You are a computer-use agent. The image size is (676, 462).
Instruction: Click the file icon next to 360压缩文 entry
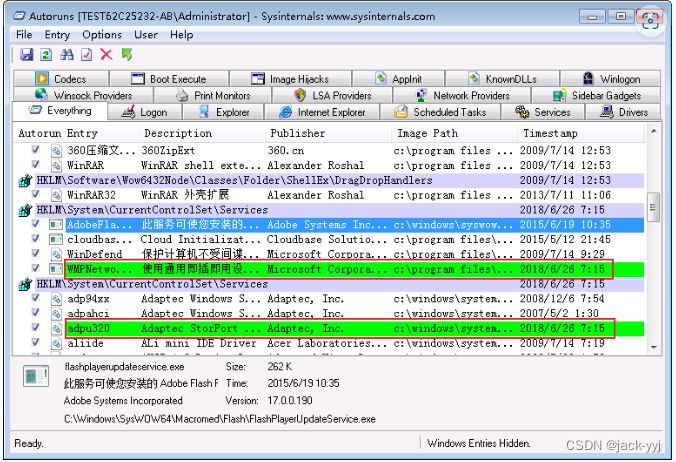pyautogui.click(x=56, y=151)
